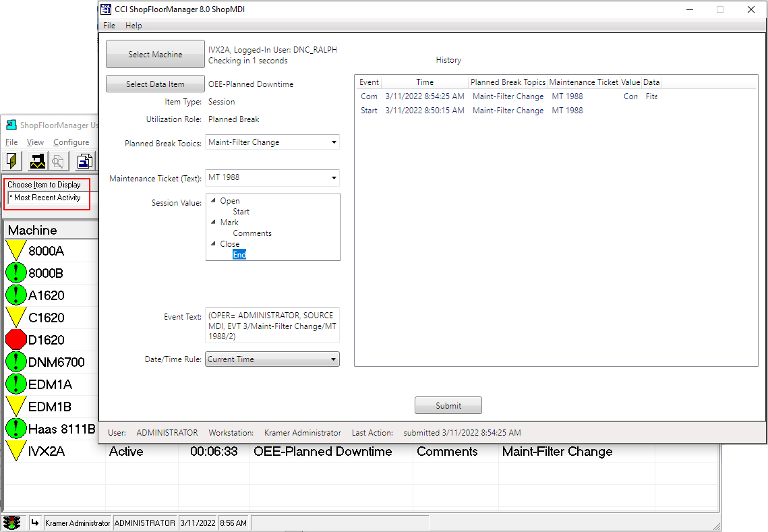Open the Help menu in ShopMDI window

click(x=134, y=26)
